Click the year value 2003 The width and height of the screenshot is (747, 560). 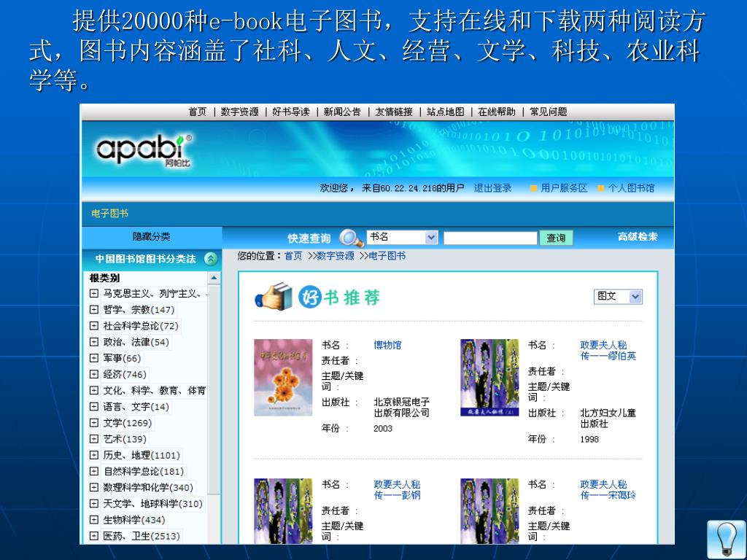point(382,429)
